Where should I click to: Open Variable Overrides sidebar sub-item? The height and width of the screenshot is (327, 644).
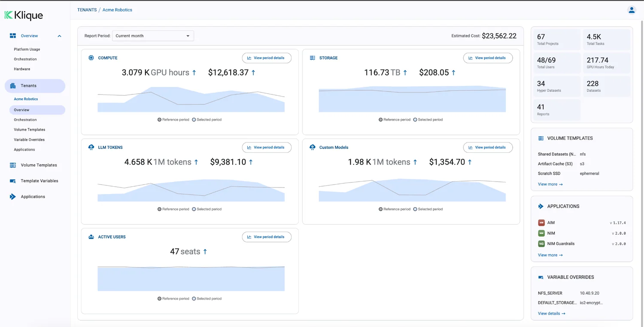pyautogui.click(x=29, y=139)
